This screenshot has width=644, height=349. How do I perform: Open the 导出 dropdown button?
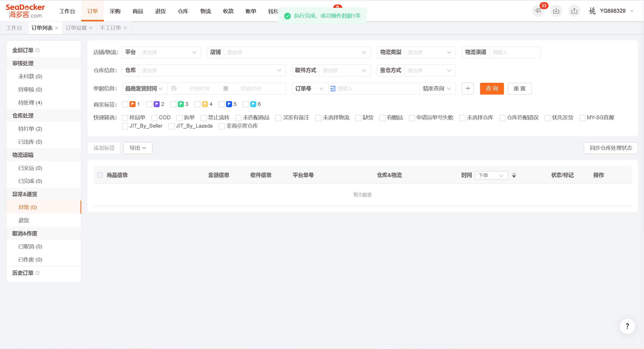138,148
